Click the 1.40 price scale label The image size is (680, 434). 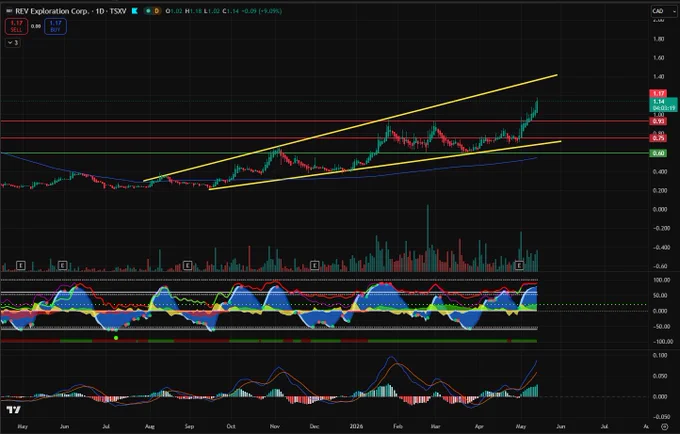(658, 77)
